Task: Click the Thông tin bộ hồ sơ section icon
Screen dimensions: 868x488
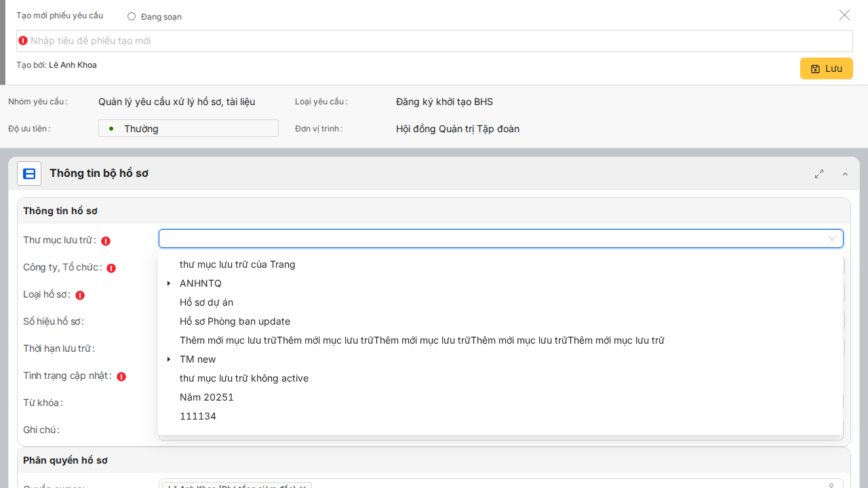Action: coord(29,174)
